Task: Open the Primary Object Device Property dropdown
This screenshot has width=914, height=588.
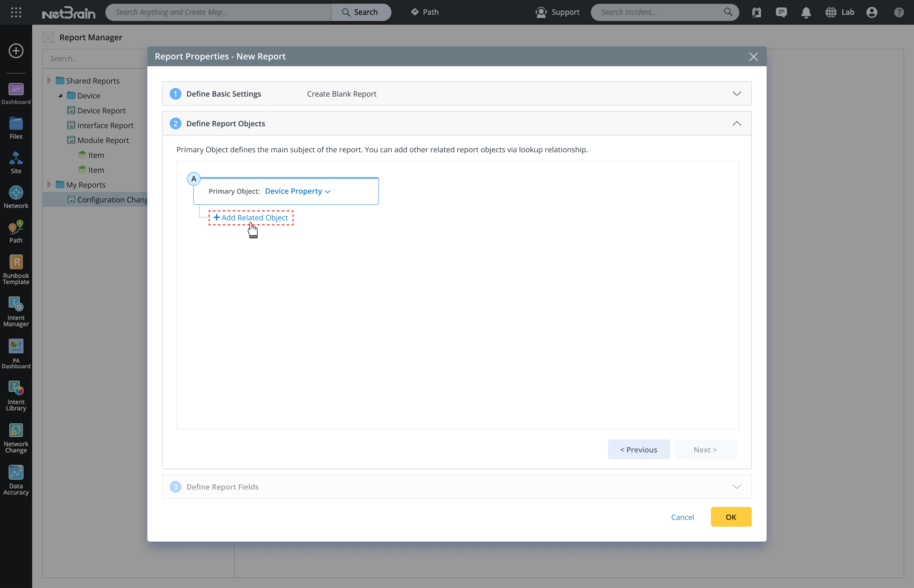Action: [297, 191]
